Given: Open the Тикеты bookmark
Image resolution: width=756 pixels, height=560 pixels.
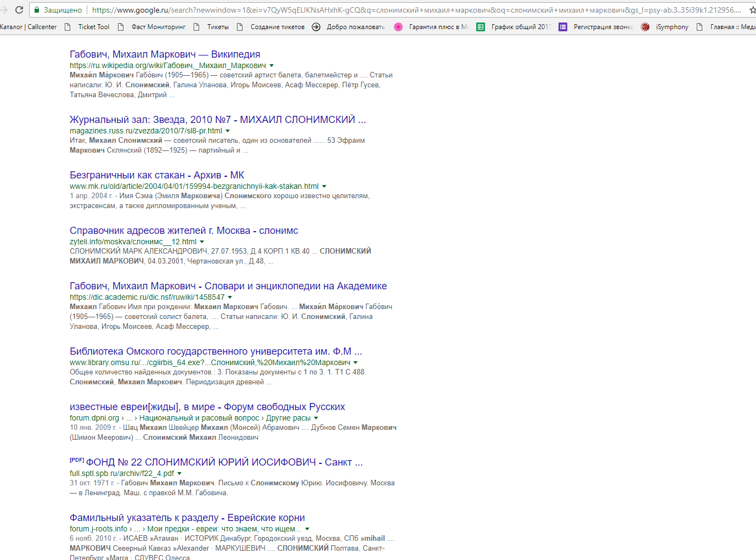Looking at the screenshot, I should (211, 27).
